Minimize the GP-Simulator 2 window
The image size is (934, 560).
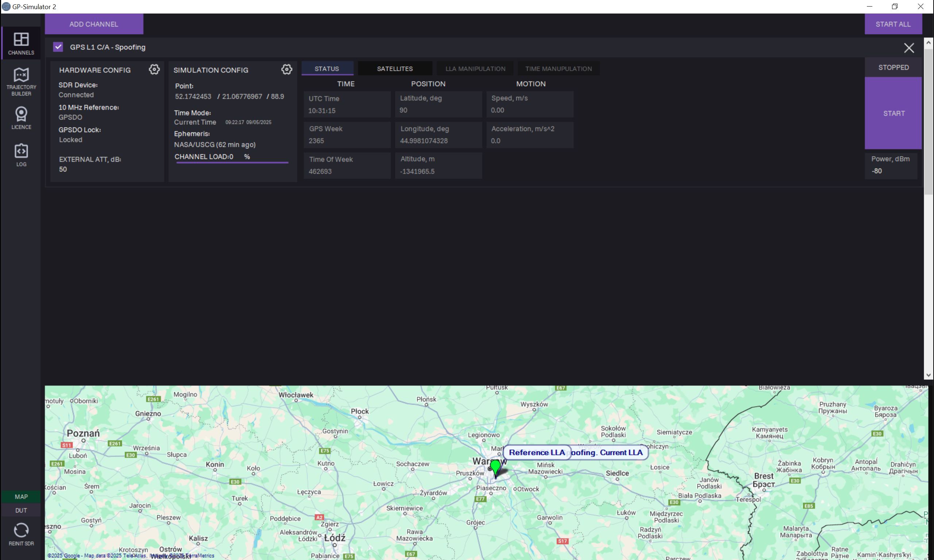pyautogui.click(x=869, y=7)
